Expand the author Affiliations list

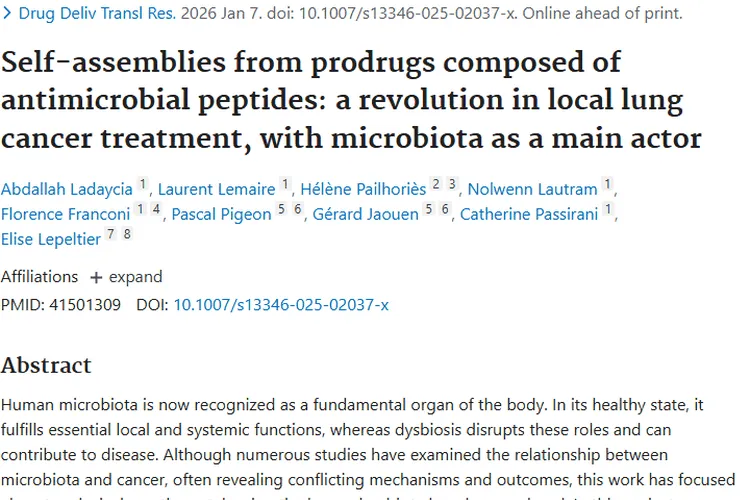(x=125, y=277)
